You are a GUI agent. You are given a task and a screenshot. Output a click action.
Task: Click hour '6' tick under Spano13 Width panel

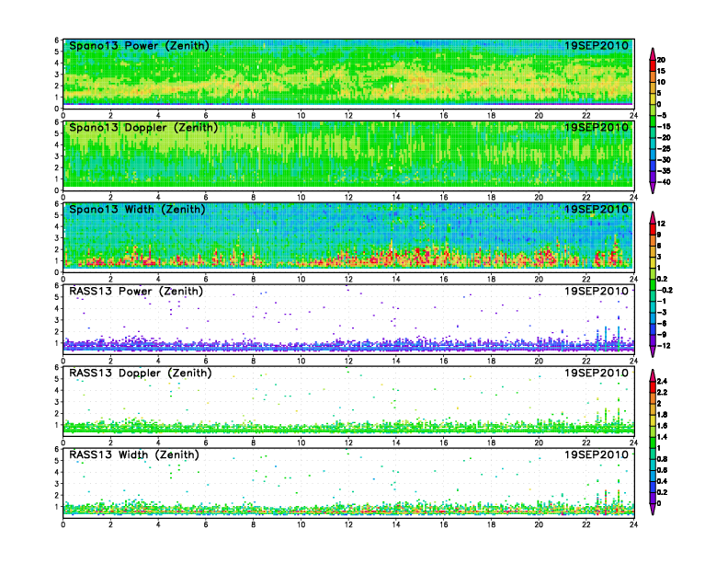[206, 279]
